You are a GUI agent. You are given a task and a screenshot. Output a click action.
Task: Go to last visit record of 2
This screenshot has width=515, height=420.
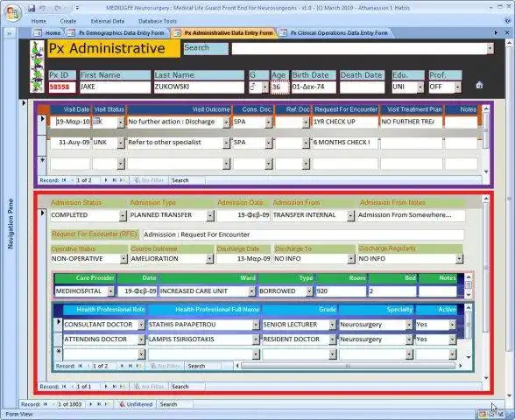click(x=114, y=180)
